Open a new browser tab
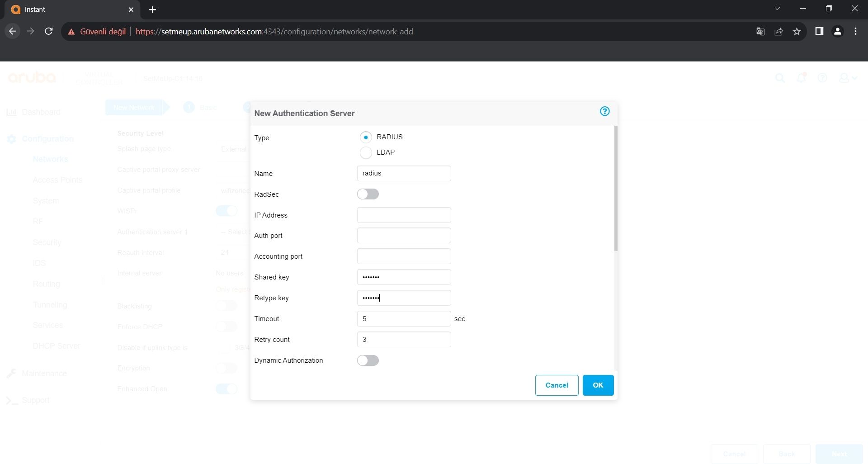The image size is (868, 464). click(x=153, y=9)
